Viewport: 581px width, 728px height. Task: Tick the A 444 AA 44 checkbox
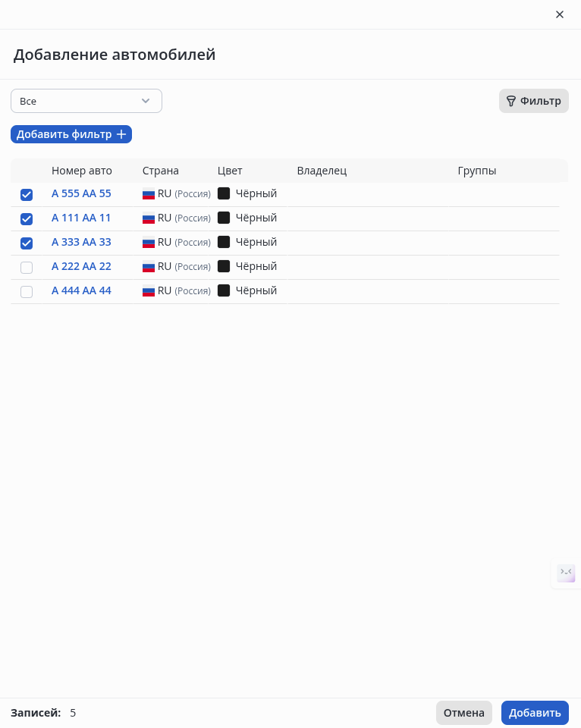(27, 291)
